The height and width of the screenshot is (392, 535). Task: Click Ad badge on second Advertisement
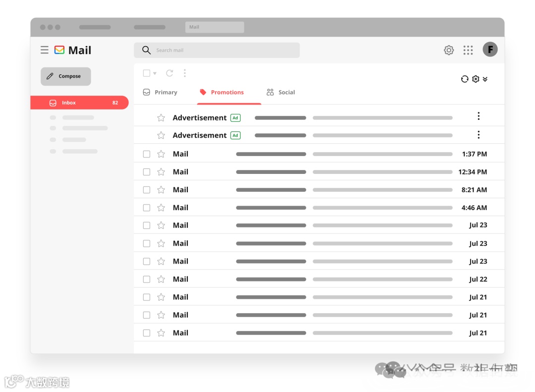click(235, 136)
